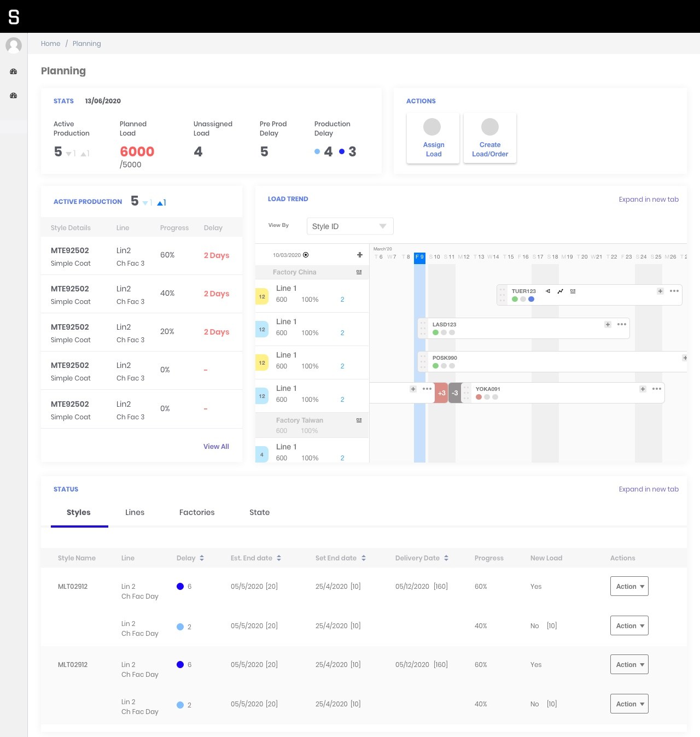Image resolution: width=700 pixels, height=737 pixels.
Task: Go to the Home breadcrumb
Action: point(51,44)
